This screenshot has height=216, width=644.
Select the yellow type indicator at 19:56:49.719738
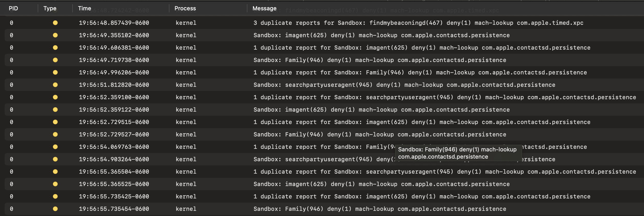coord(55,60)
